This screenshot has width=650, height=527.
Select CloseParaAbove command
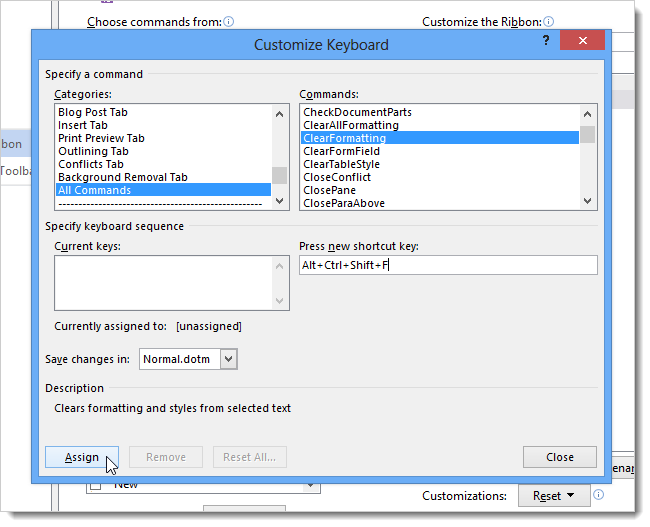[440, 203]
